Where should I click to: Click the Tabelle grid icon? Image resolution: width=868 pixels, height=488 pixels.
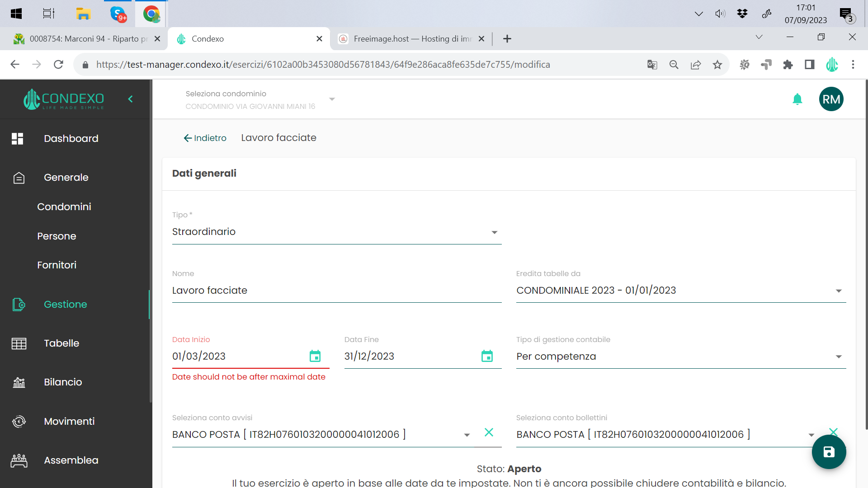(x=19, y=343)
